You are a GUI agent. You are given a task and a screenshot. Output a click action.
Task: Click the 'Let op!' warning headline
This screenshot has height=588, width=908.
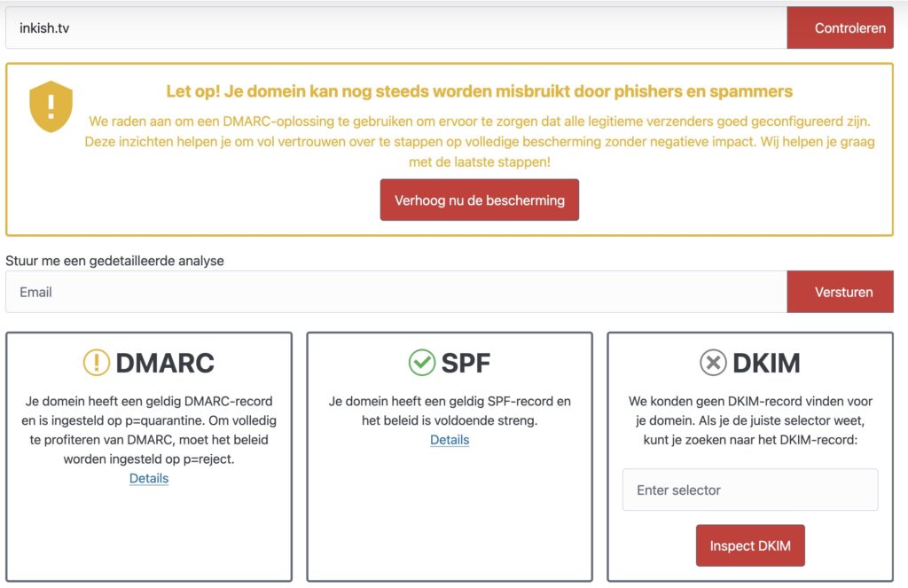click(479, 91)
